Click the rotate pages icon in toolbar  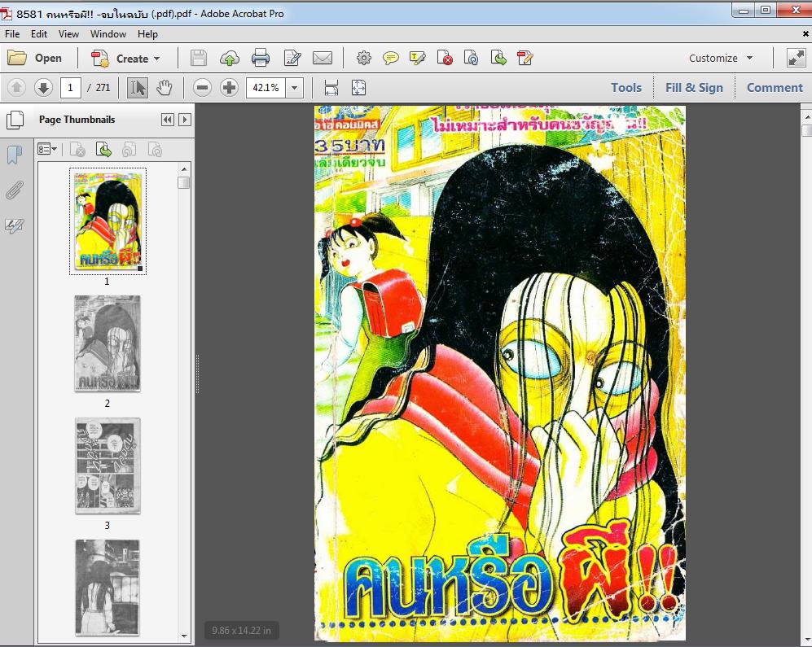[472, 58]
